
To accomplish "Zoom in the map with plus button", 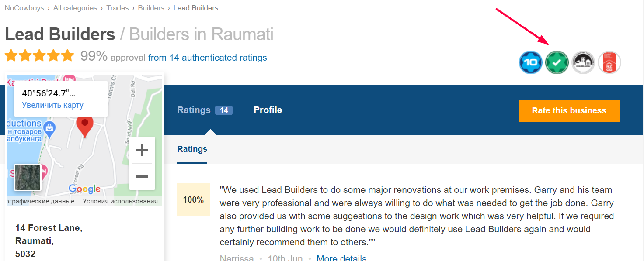I will [142, 151].
